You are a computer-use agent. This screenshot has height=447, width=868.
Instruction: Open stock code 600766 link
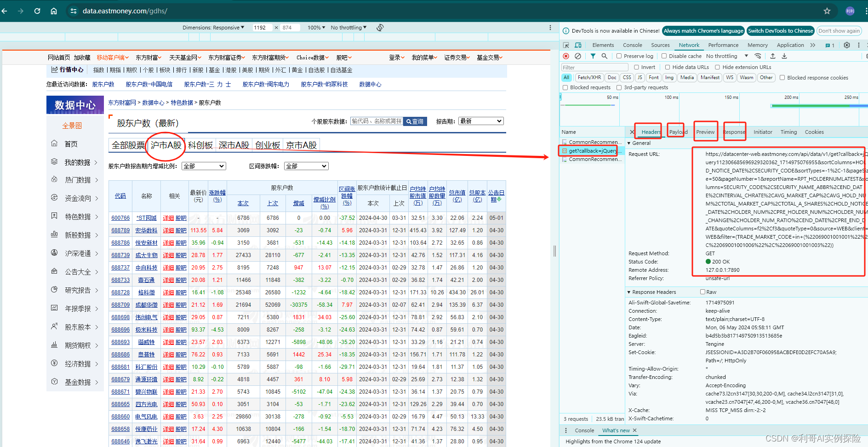pos(120,218)
